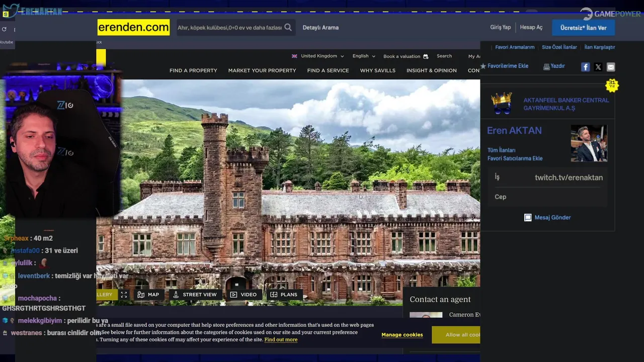Click the street view person icon
Viewport: 644px width, 362px height.
coord(176,295)
